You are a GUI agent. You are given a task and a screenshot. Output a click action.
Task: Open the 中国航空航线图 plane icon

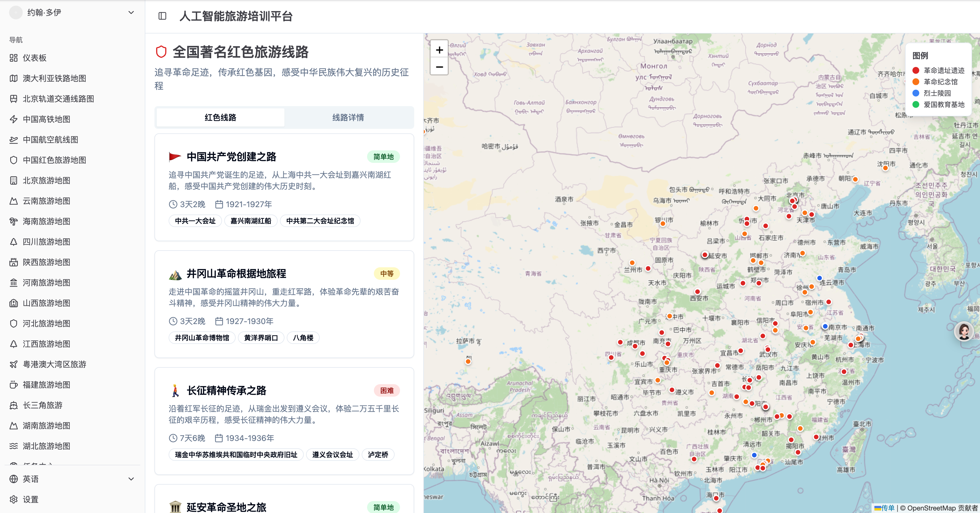(14, 140)
